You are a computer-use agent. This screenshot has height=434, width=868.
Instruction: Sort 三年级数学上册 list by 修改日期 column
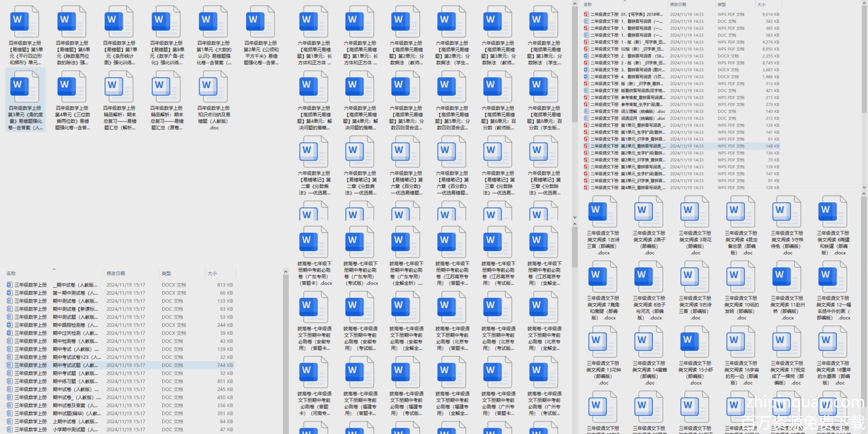(x=116, y=273)
